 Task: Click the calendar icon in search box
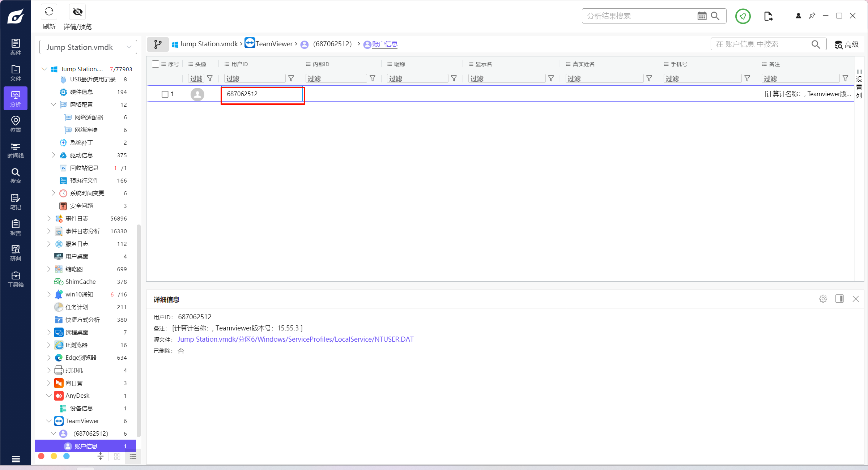[702, 16]
